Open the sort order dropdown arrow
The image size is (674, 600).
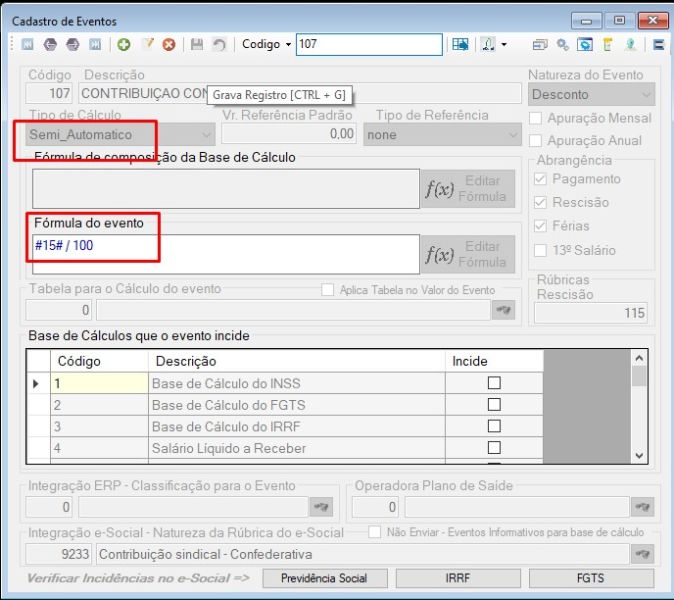coord(504,44)
